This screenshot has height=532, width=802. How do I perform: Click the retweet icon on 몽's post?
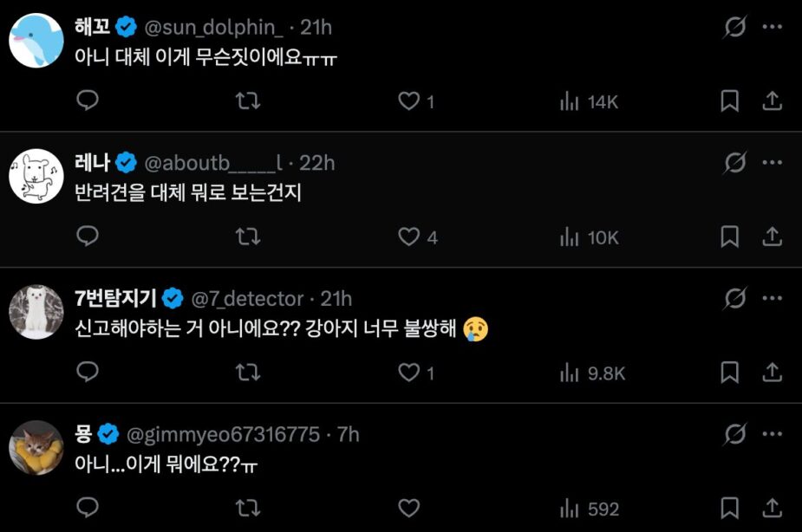249,509
